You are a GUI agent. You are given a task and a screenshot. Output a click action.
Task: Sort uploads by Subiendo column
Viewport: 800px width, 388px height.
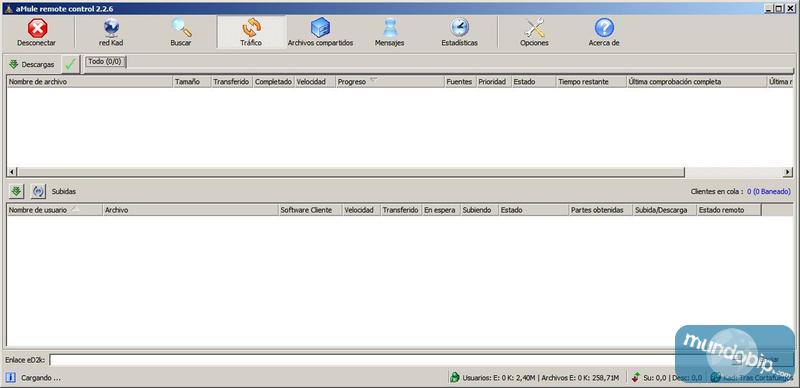pos(480,210)
